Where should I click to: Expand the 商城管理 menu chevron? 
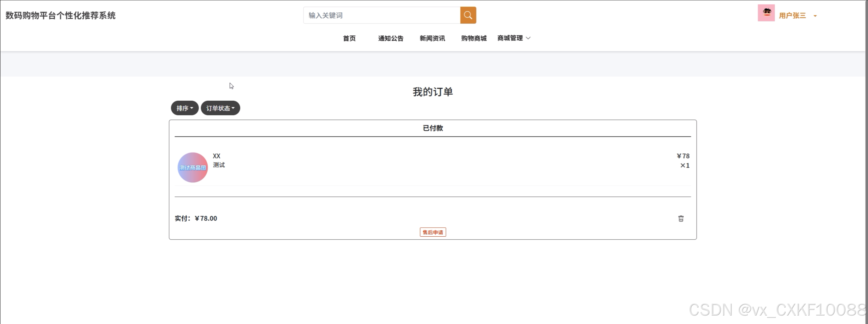pos(528,38)
